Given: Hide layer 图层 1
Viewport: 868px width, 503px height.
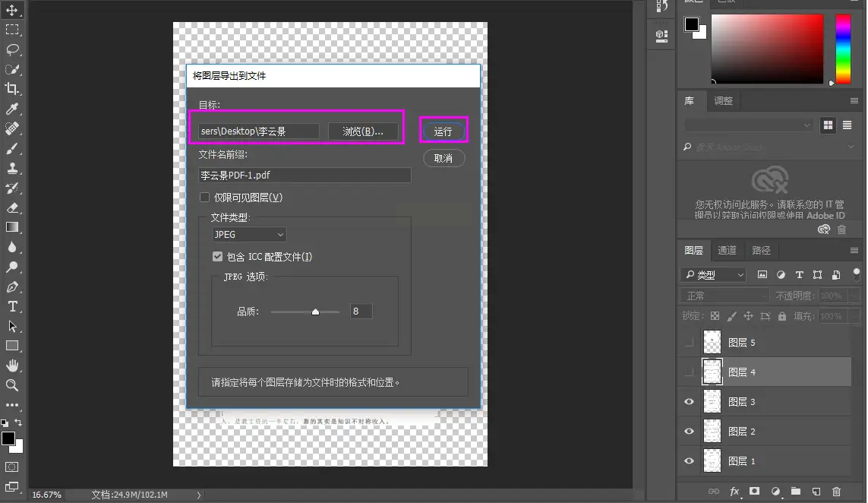Looking at the screenshot, I should click(690, 461).
